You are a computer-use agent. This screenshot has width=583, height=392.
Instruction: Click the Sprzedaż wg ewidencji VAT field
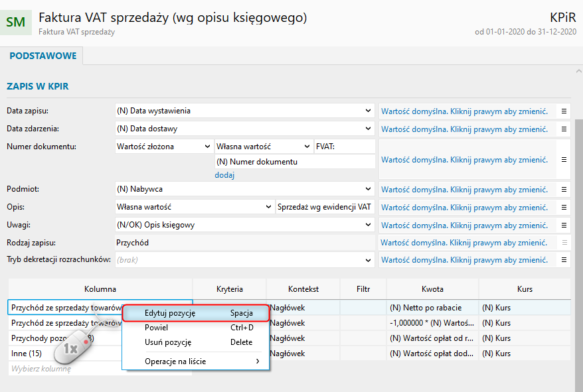[325, 207]
